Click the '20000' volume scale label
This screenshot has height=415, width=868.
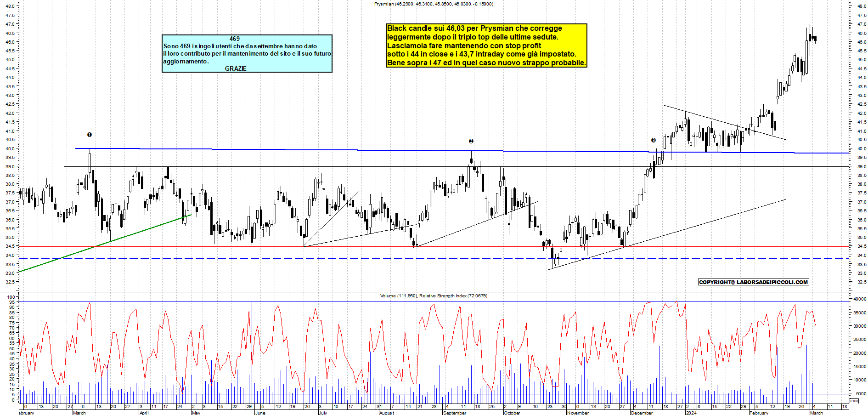[860, 353]
